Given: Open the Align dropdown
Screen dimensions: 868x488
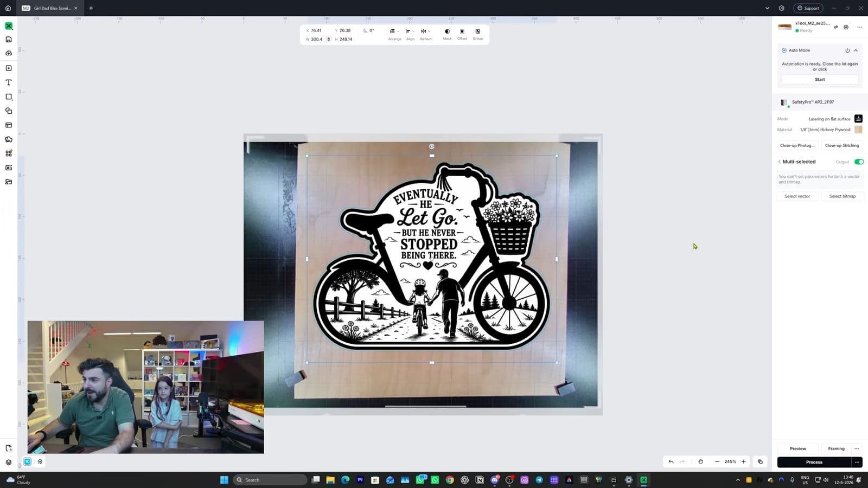Looking at the screenshot, I should [x=410, y=34].
